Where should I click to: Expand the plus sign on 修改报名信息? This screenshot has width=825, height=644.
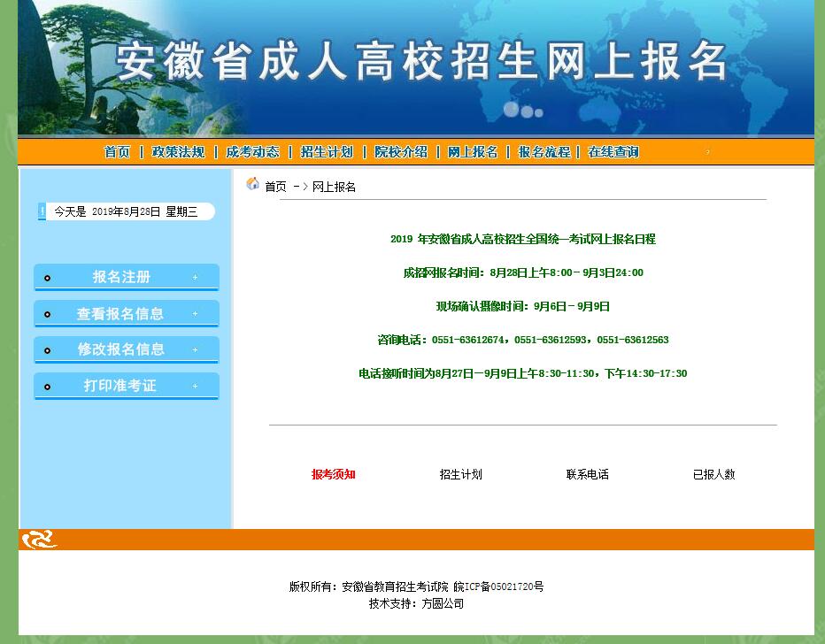click(196, 349)
